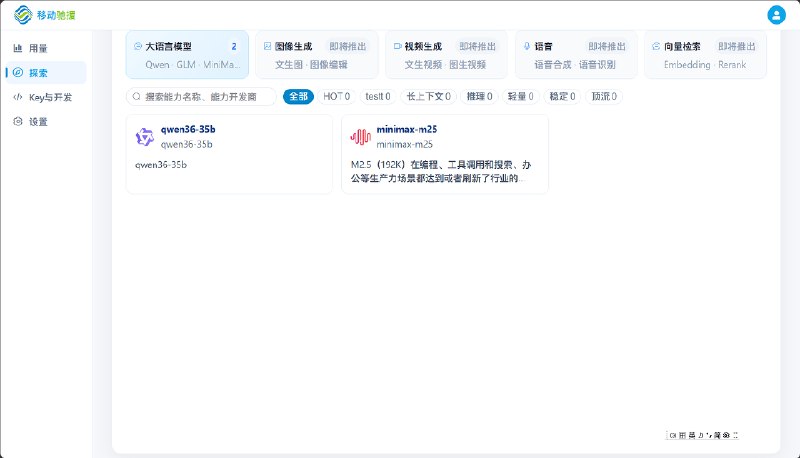Click the count 2 on 大语言模型
800x458 pixels.
pyautogui.click(x=234, y=46)
